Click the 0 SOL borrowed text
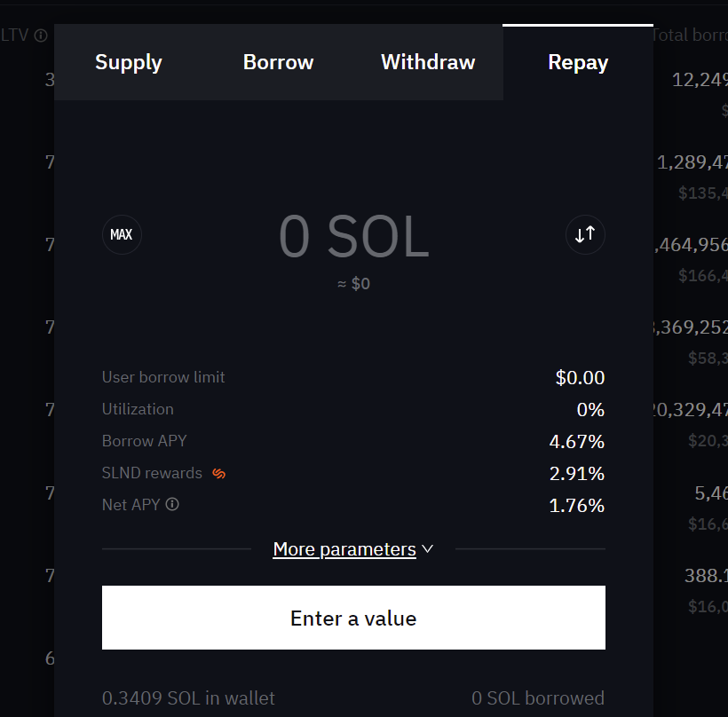The height and width of the screenshot is (717, 728). pos(538,698)
